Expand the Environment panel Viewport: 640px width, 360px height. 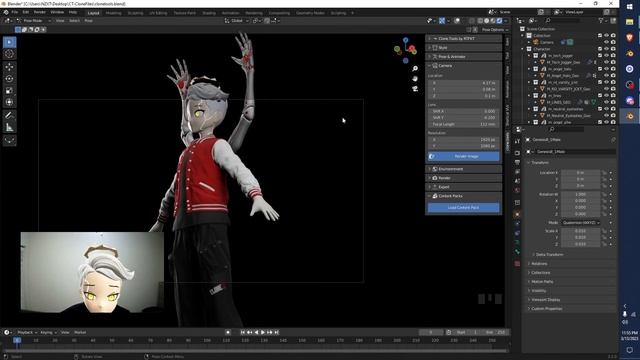tap(464, 169)
